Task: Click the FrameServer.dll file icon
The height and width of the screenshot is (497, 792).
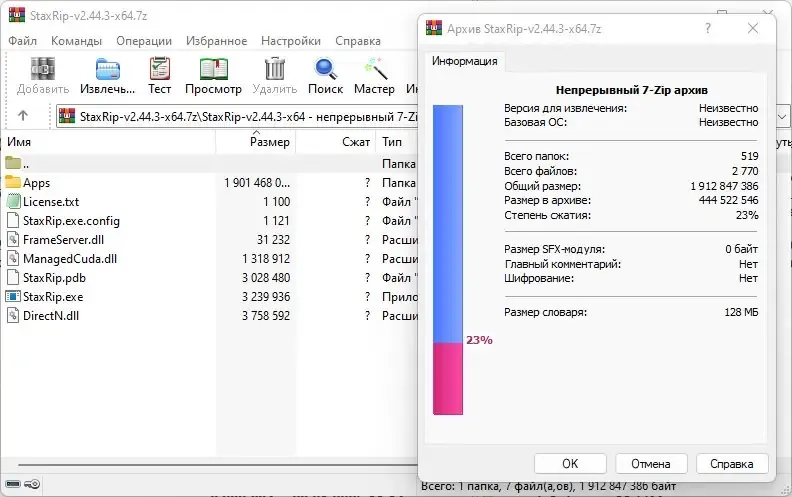Action: pos(13,239)
